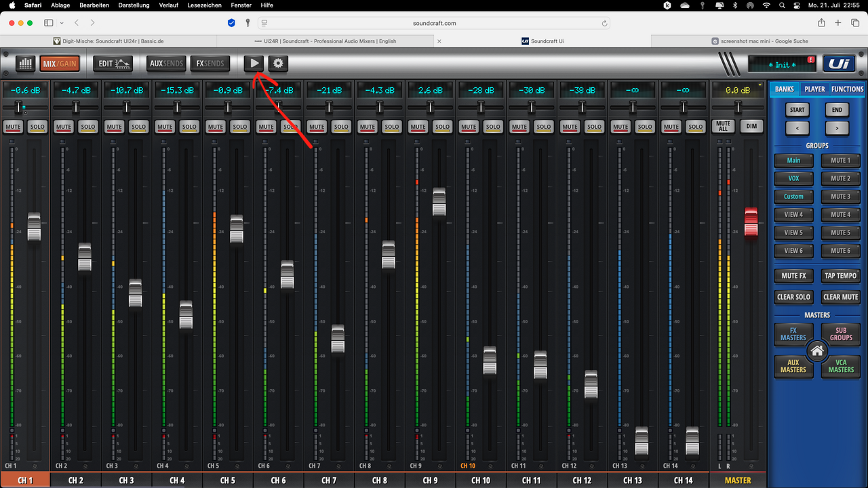Click the Bluetooth menu bar icon

(x=736, y=5)
